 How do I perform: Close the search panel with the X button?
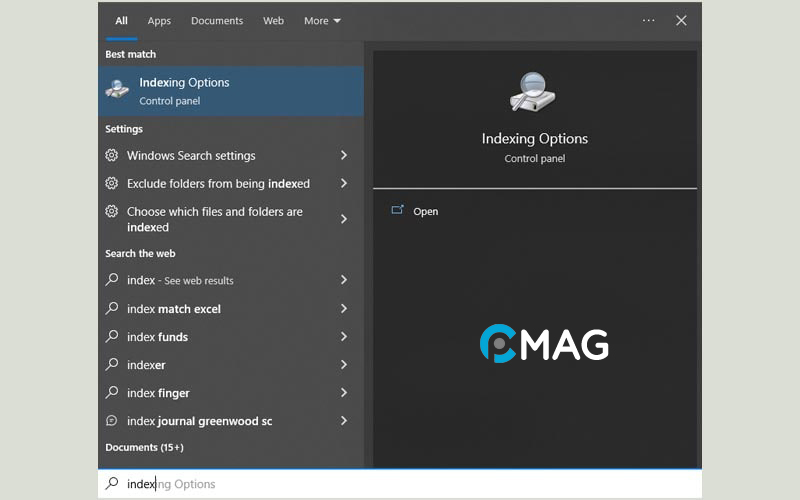[681, 20]
